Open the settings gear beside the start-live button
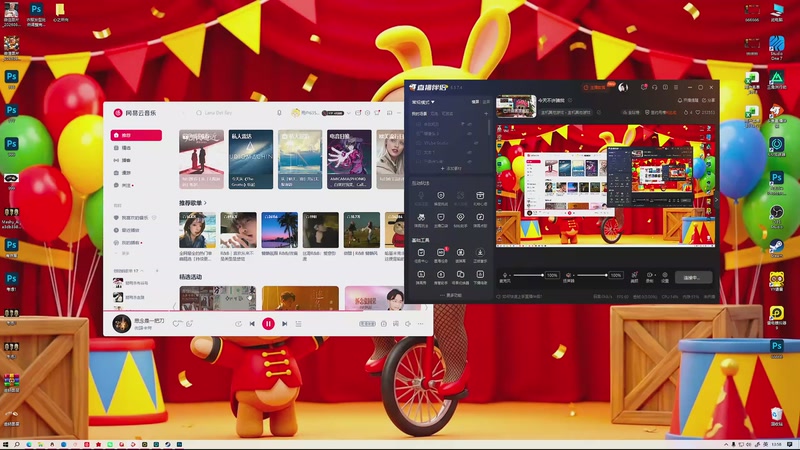This screenshot has width=800, height=450. point(665,275)
